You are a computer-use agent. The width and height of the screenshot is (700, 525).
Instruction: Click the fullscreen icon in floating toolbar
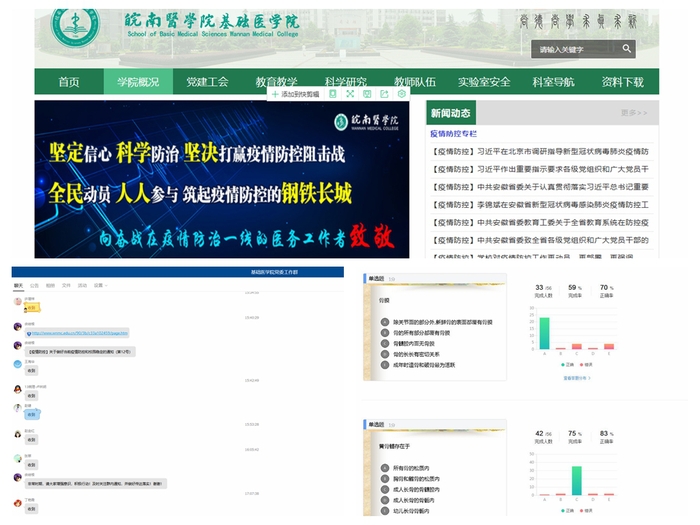tap(350, 94)
